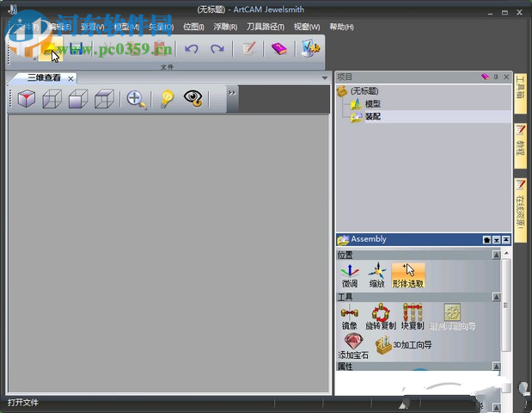Click the scroll-up arrow in Assembly panel
This screenshot has width=532, height=413.
point(506,253)
